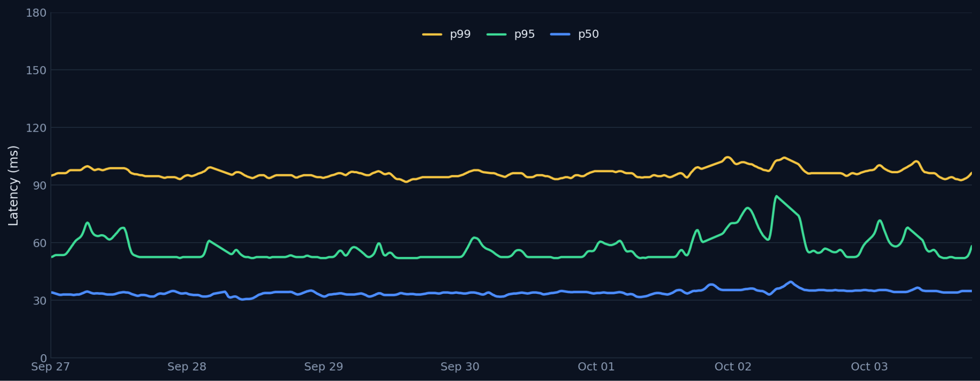Viewport: 980px width, 381px height.
Task: Click the yellow p99 legend line swatch
Action: point(432,34)
